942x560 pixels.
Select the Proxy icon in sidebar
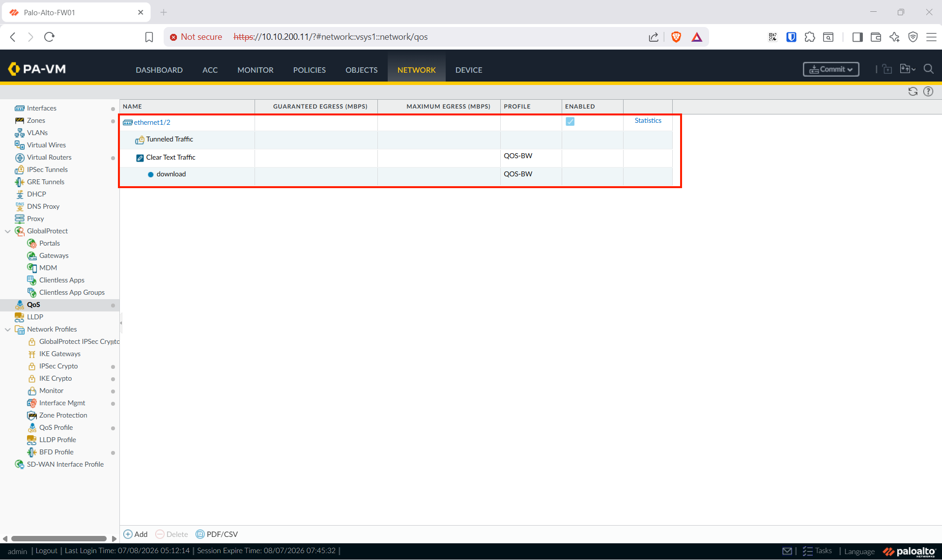[20, 219]
